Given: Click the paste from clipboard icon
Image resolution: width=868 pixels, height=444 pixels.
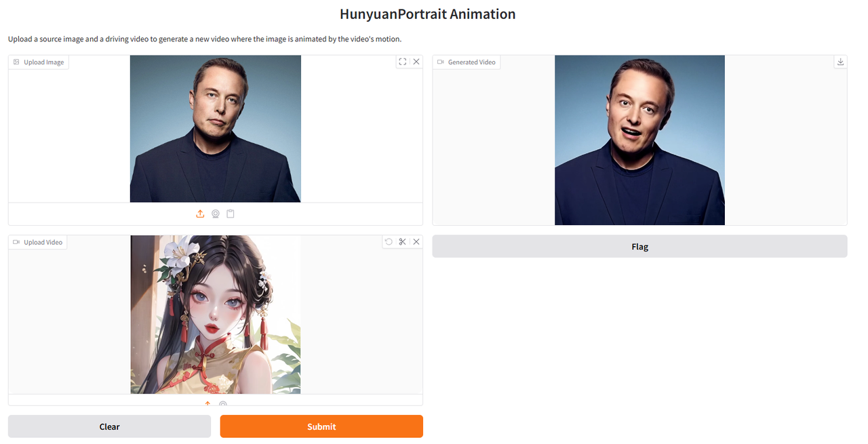Looking at the screenshot, I should coord(231,214).
